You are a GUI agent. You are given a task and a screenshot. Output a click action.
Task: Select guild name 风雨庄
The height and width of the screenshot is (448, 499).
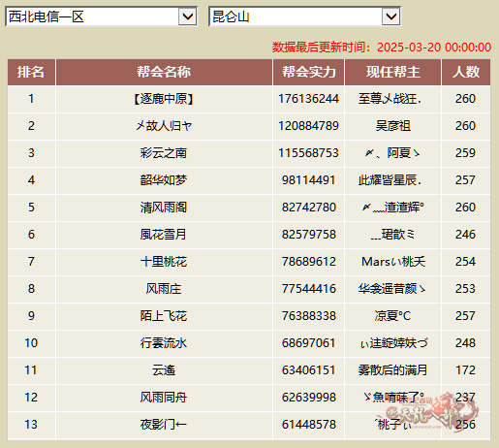[x=164, y=289]
